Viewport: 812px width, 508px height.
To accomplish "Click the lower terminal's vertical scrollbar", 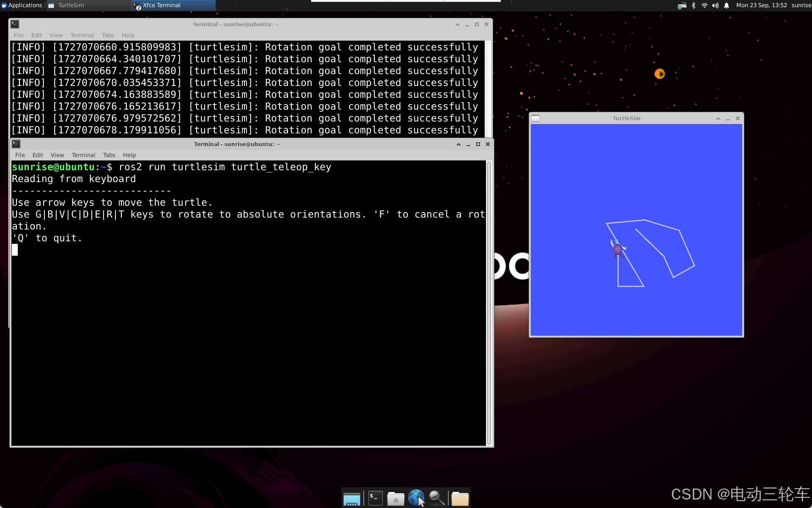I will coord(489,302).
